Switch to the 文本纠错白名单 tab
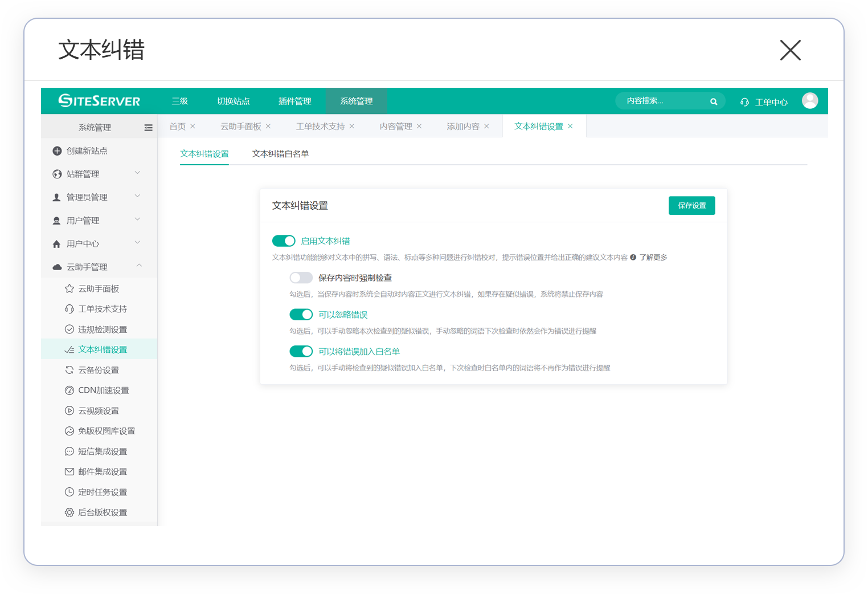This screenshot has height=595, width=868. (280, 154)
